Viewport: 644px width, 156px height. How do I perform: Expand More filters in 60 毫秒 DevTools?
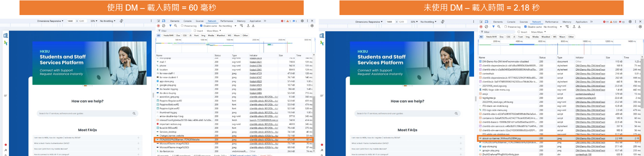pyautogui.click(x=214, y=31)
